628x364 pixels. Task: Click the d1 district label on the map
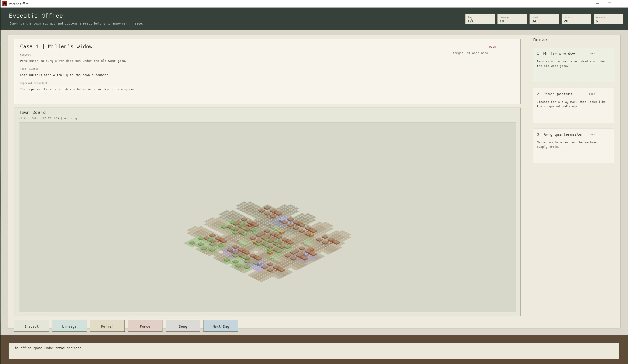(270, 225)
